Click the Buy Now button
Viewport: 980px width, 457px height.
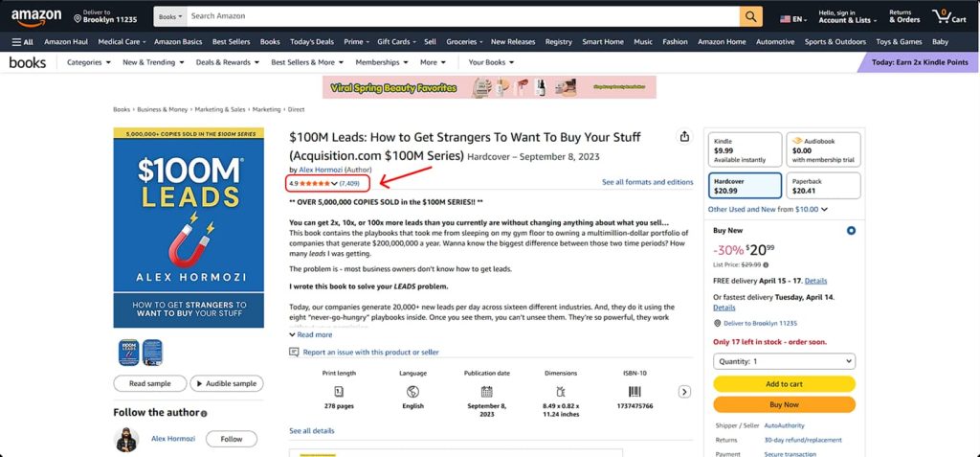click(x=785, y=404)
